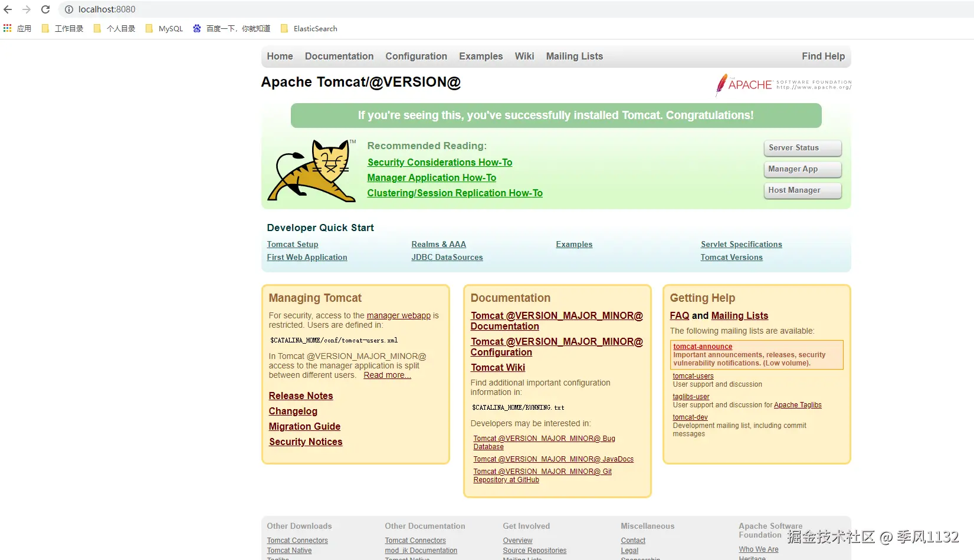Open Mailing Lists link under Getting Help
Viewport: 974px width, 560px height.
[740, 316]
